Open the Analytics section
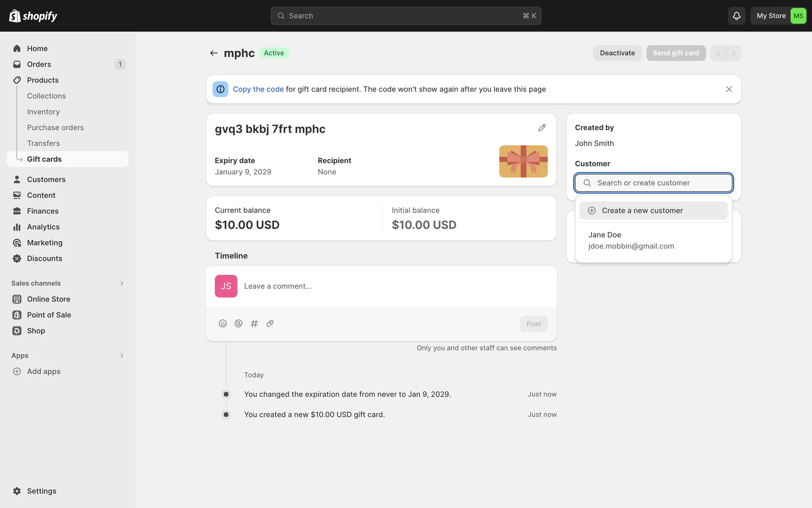 tap(43, 227)
